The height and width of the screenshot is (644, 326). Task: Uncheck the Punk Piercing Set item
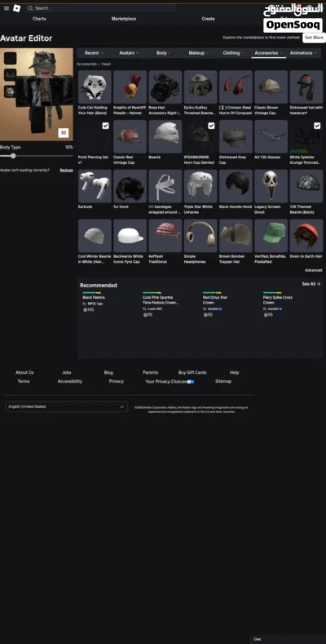click(105, 126)
